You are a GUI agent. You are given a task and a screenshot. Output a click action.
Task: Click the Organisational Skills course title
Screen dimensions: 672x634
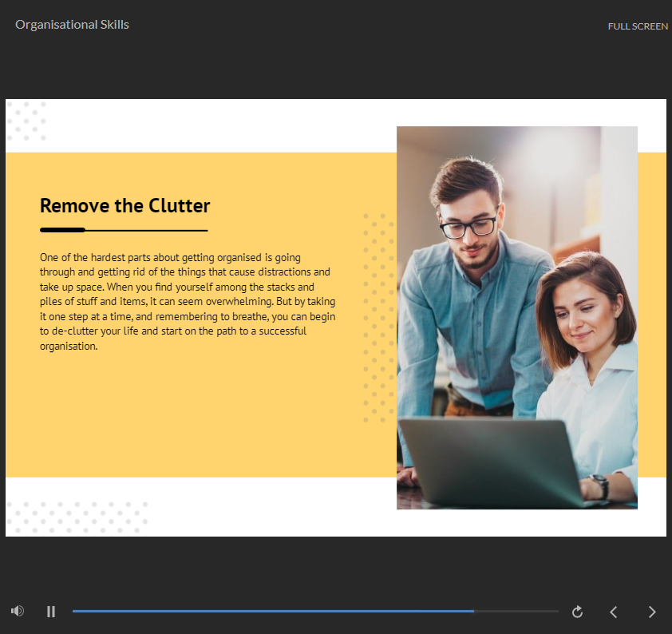click(72, 25)
